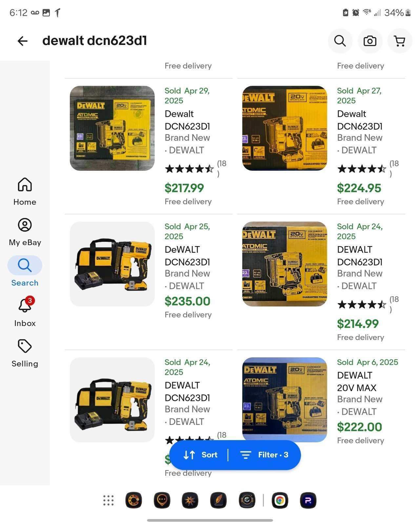Select the Search tab in sidebar
420x525 pixels.
(25, 271)
